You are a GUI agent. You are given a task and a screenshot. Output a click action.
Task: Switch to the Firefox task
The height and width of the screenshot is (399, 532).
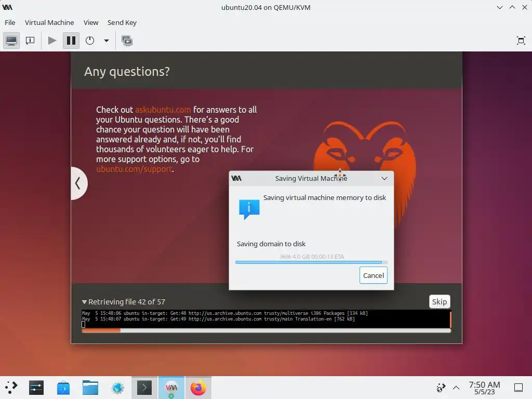198,388
